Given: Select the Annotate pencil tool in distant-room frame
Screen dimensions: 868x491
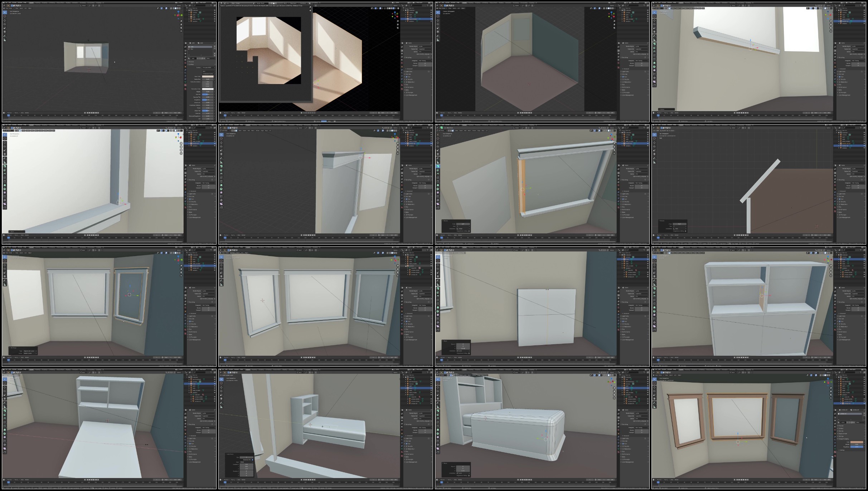Looking at the screenshot, I should [x=5, y=36].
